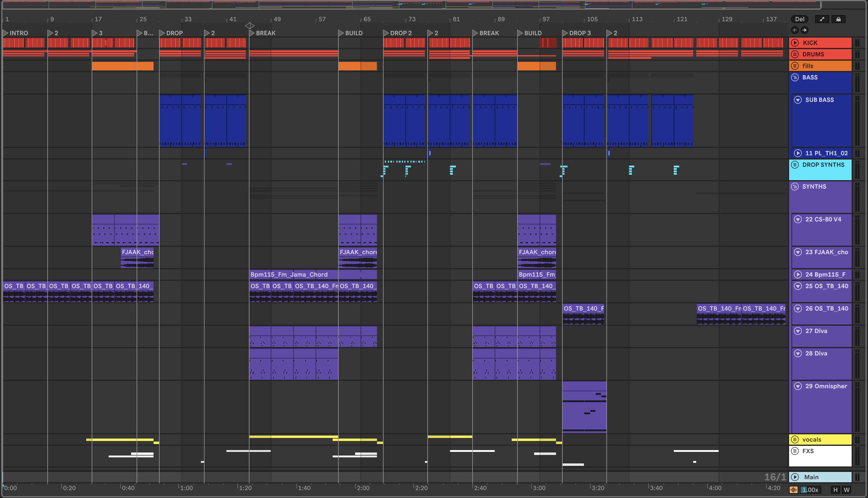Screen dimensions: 868x498
Task: Collapse the 27 Diva track arrow
Action: tap(798, 331)
